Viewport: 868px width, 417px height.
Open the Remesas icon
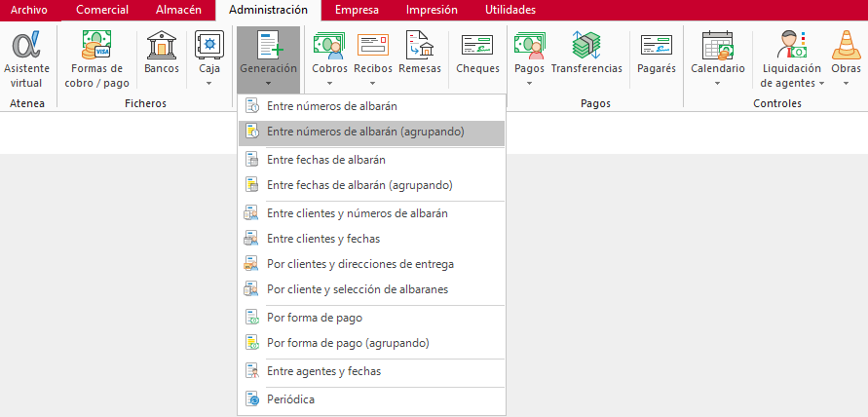click(420, 46)
